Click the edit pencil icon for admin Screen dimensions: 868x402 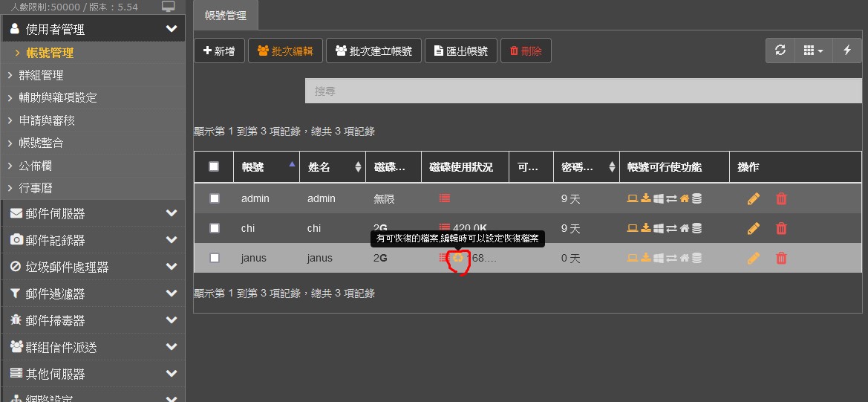tap(753, 198)
